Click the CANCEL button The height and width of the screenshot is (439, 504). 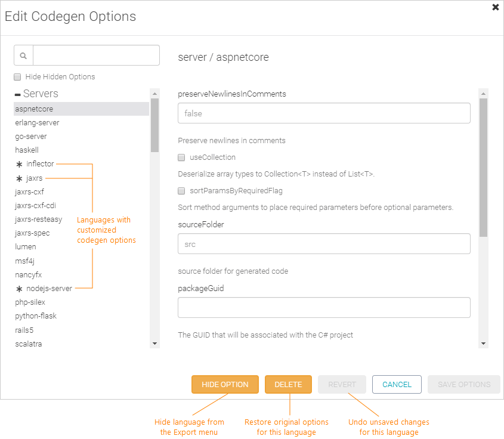(x=397, y=384)
